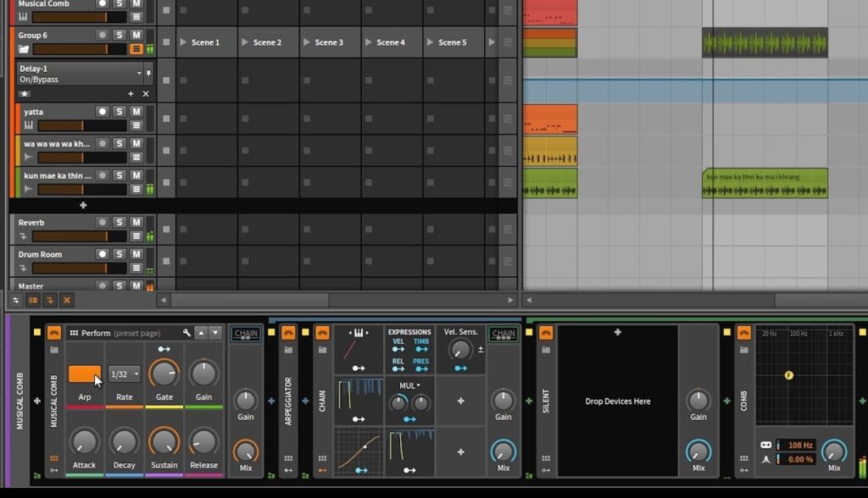
Task: Mute the yatta track
Action: point(135,111)
